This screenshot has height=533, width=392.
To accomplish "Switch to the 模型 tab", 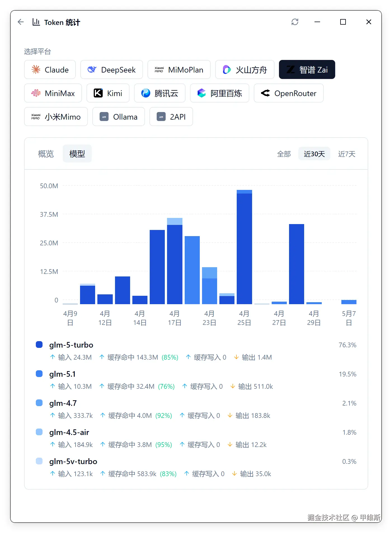I will pyautogui.click(x=77, y=153).
